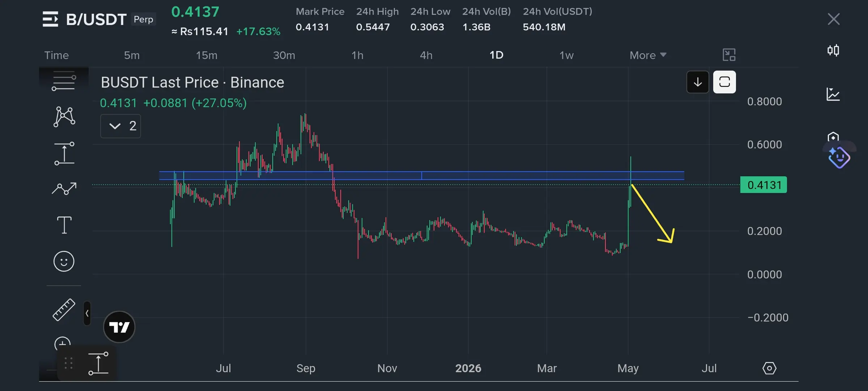Image resolution: width=868 pixels, height=391 pixels.
Task: Click the +17.63% change value
Action: pyautogui.click(x=258, y=31)
